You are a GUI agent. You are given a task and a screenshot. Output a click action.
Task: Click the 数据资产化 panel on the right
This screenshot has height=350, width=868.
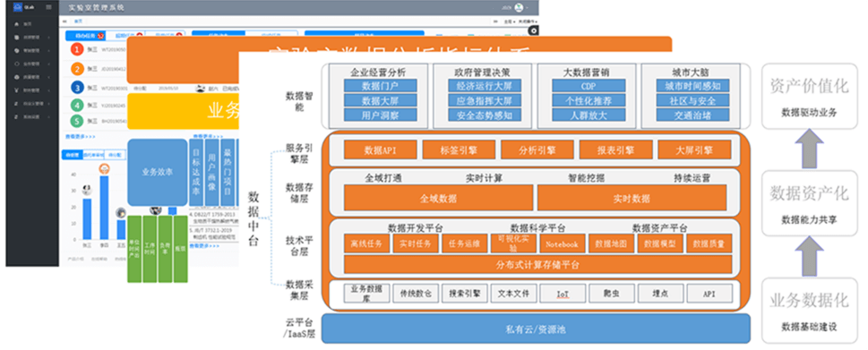click(809, 204)
